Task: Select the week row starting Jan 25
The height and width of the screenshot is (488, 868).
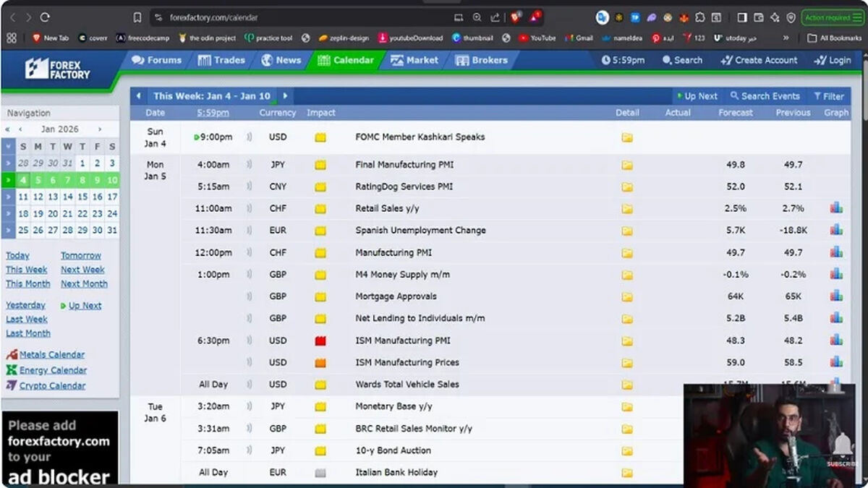Action: 8,231
